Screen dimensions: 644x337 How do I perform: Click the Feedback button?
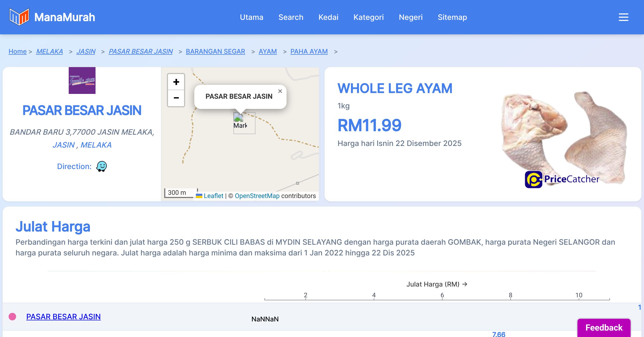pyautogui.click(x=604, y=327)
